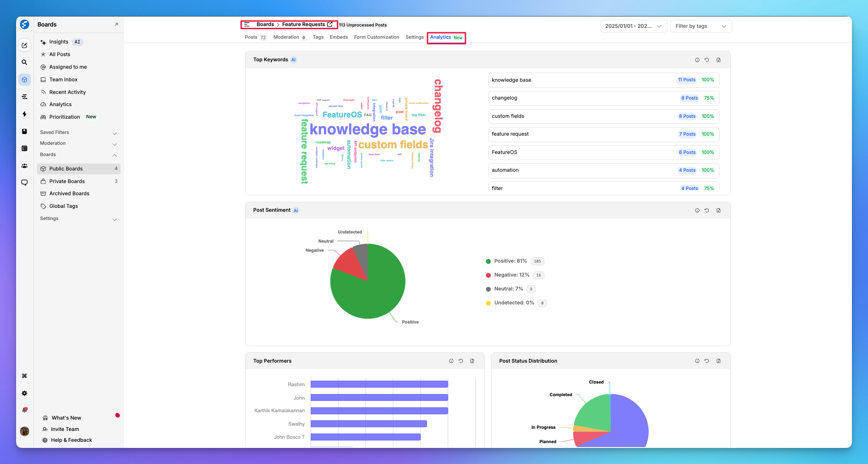Click the info icon on Top Performers

tap(451, 361)
